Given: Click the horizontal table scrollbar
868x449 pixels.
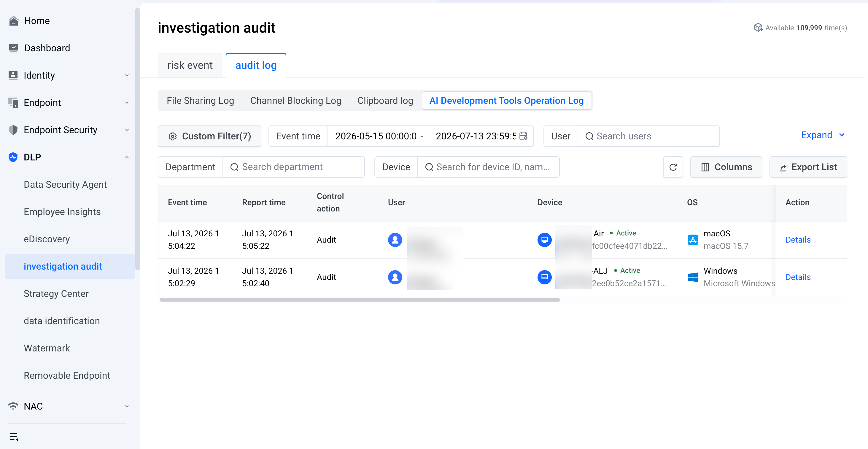Looking at the screenshot, I should 360,300.
